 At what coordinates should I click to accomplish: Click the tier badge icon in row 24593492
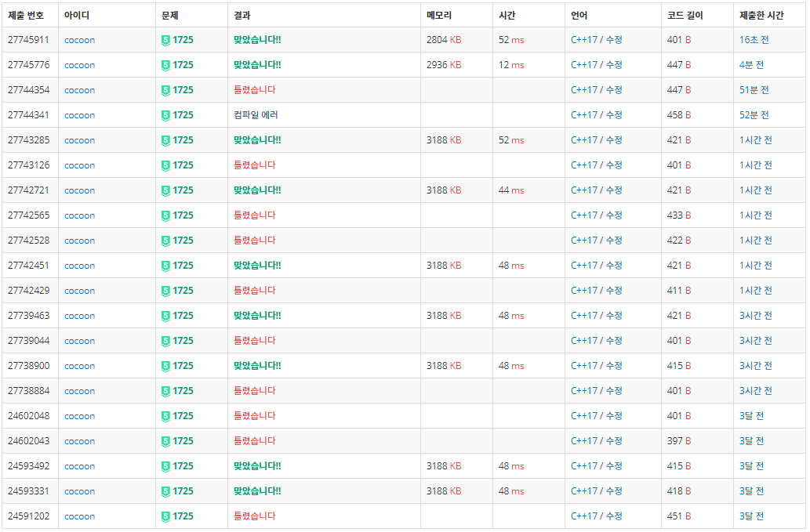(165, 466)
